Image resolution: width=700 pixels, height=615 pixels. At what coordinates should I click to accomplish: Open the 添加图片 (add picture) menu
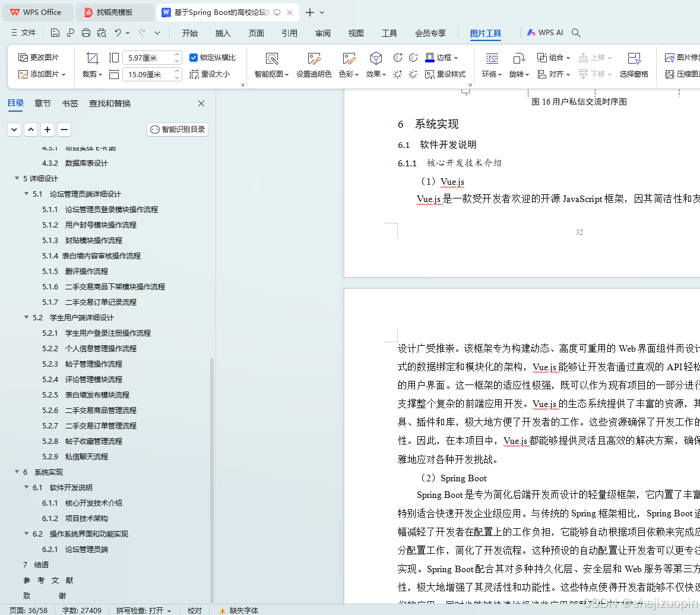click(42, 74)
